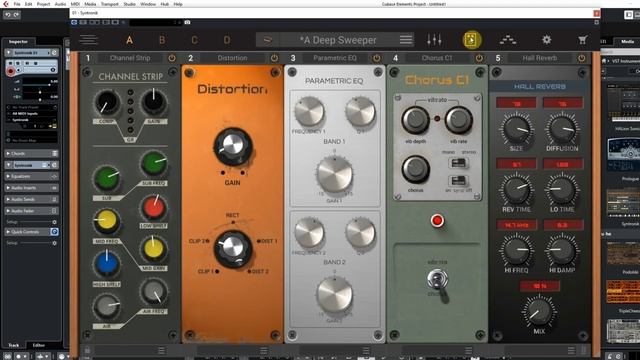Open the File menu
This screenshot has height=360, width=640.
(x=17, y=4)
